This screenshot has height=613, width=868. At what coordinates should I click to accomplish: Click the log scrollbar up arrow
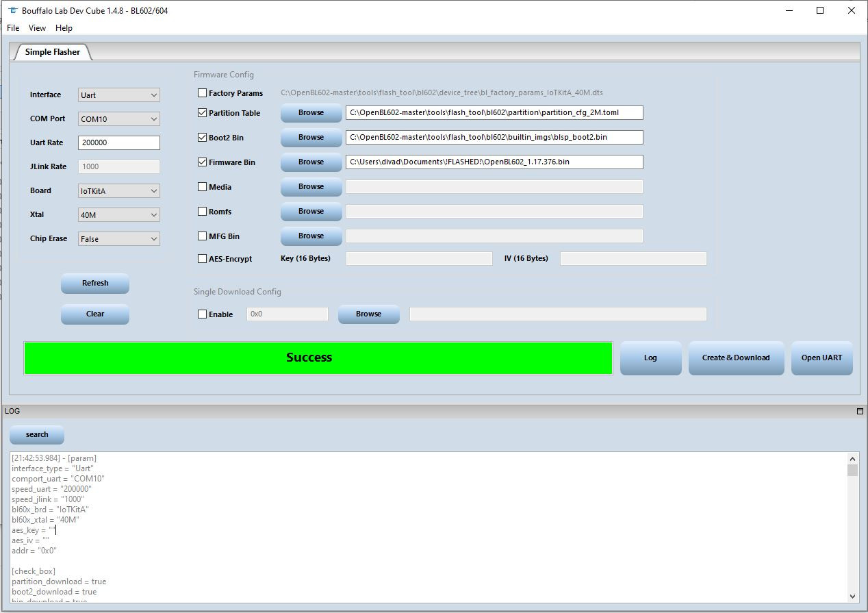point(852,459)
